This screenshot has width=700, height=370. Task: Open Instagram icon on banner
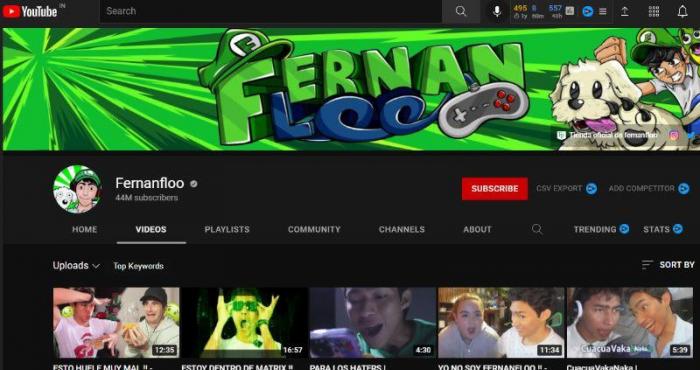pos(674,135)
